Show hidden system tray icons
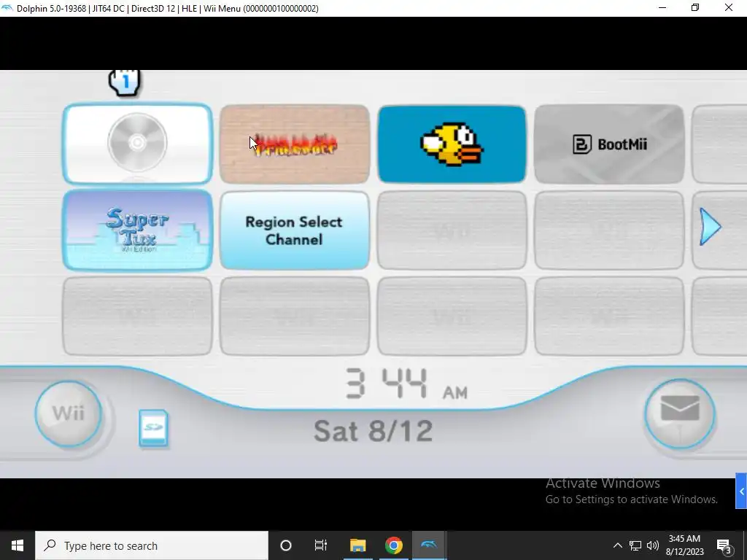Screen dimensions: 747x560 coord(617,545)
